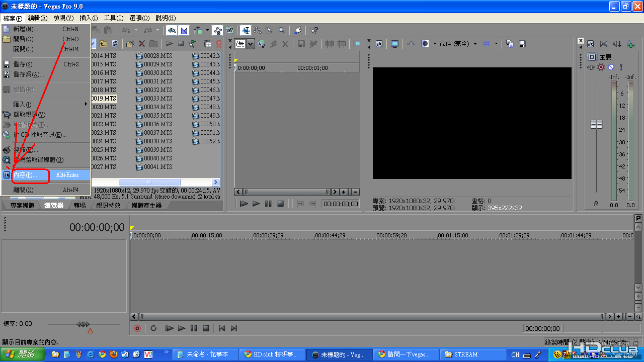644x362 pixels.
Task: Pause timeline playback on main transport
Action: click(x=194, y=328)
